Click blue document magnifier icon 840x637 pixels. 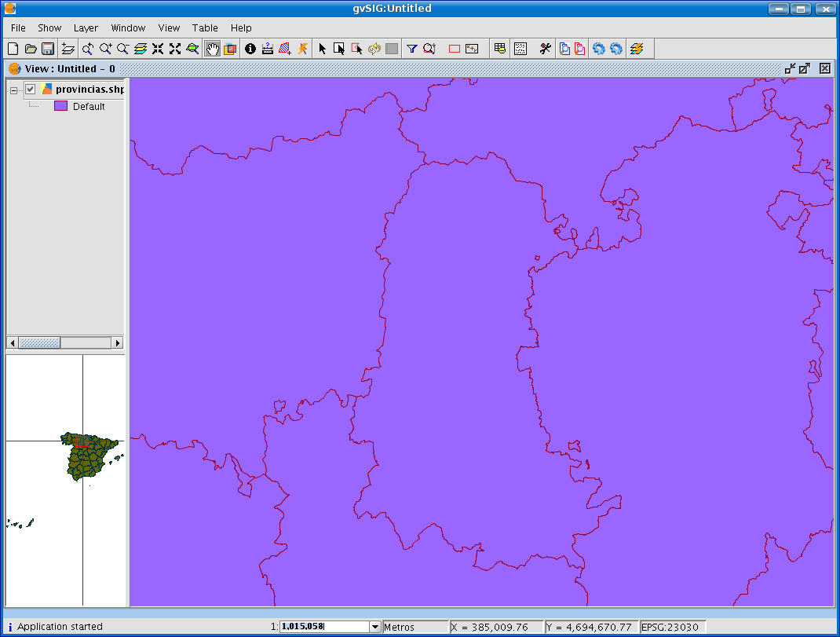tap(564, 49)
